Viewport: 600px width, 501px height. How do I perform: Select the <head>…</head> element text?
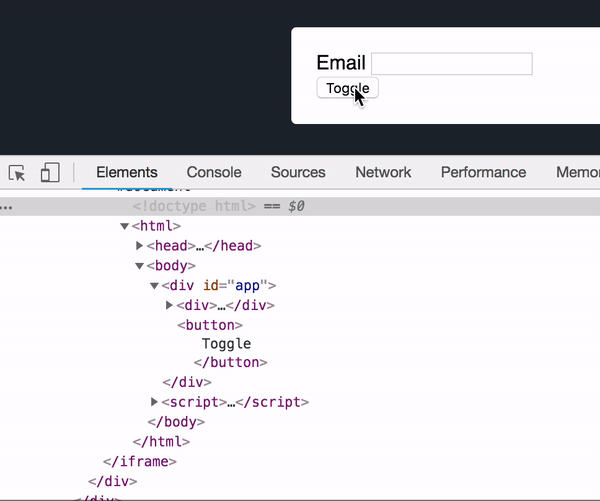click(x=204, y=246)
